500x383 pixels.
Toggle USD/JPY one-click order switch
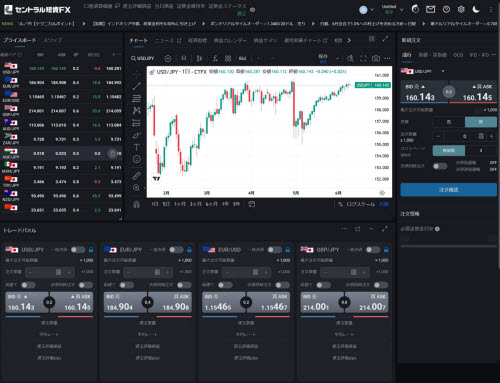tap(78, 250)
